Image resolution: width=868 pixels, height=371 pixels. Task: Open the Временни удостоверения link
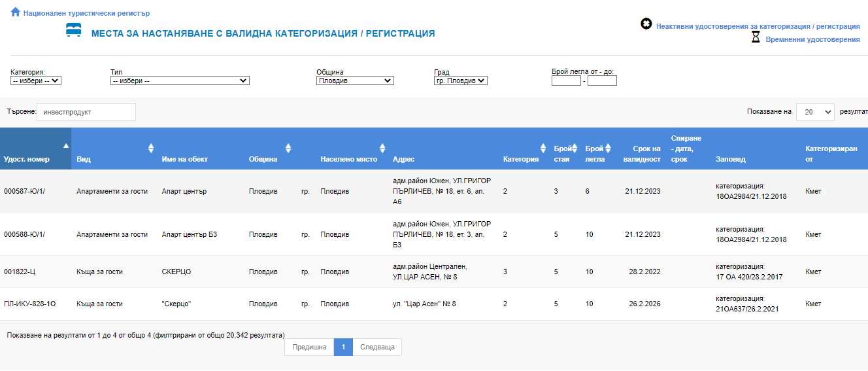pos(812,40)
